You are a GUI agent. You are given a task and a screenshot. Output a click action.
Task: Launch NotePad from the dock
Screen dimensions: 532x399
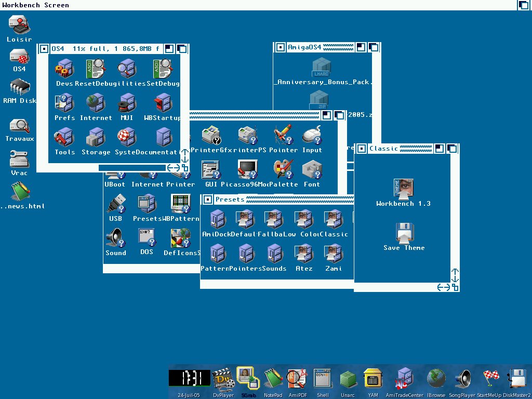(x=273, y=379)
